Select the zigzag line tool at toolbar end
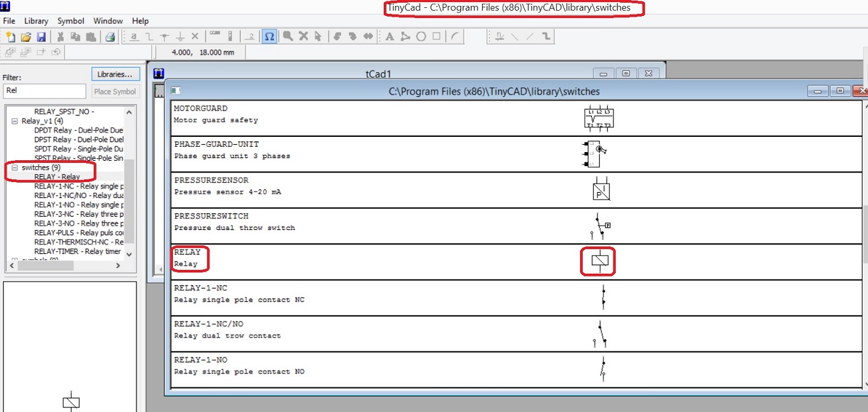Viewport: 868px width, 412px height. (x=546, y=37)
